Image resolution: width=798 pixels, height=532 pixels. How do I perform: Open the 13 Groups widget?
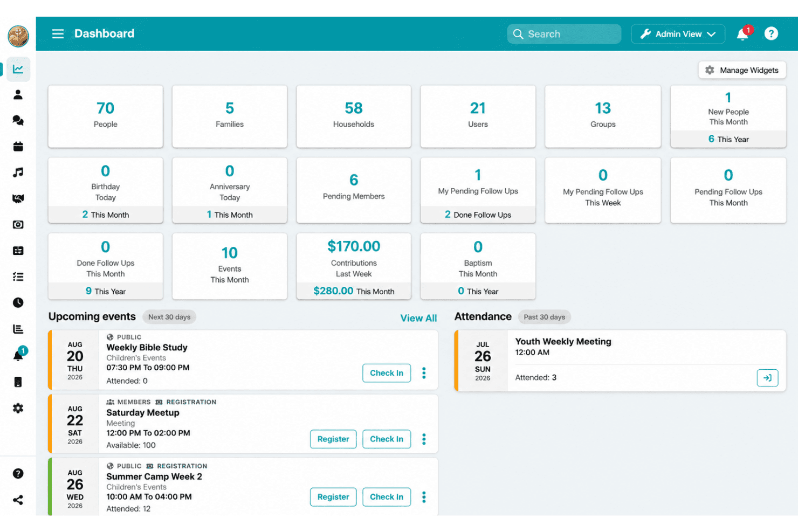click(x=603, y=116)
